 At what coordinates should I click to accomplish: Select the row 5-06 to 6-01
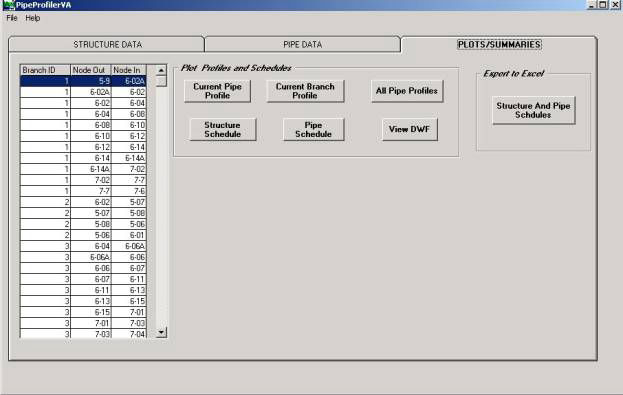pyautogui.click(x=83, y=235)
